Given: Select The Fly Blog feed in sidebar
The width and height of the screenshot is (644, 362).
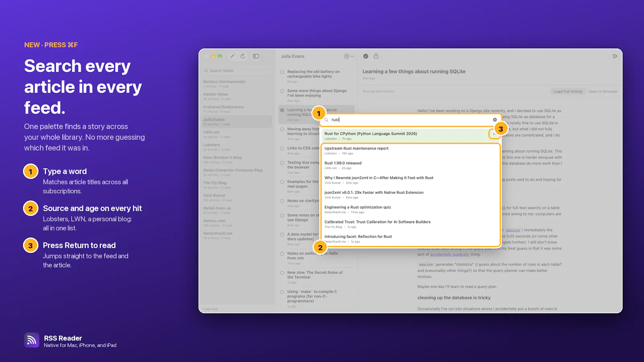Looking at the screenshot, I should pos(237,185).
